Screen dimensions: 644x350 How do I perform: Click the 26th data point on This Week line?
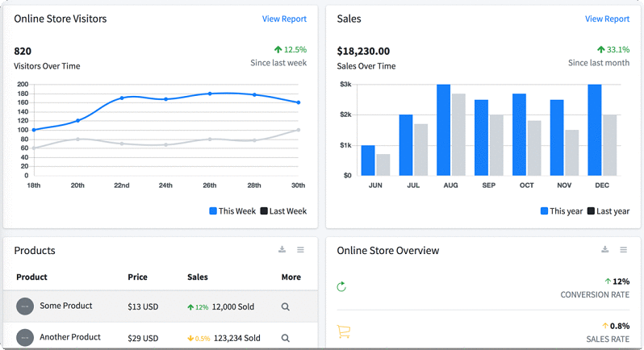[210, 94]
